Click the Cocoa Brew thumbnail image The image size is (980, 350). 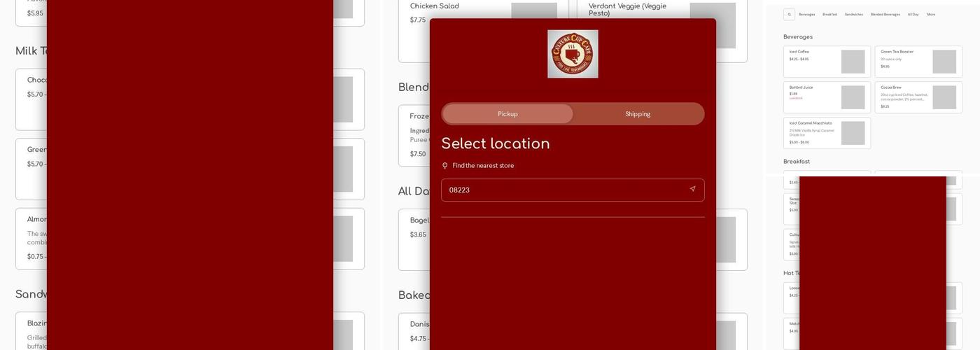944,97
